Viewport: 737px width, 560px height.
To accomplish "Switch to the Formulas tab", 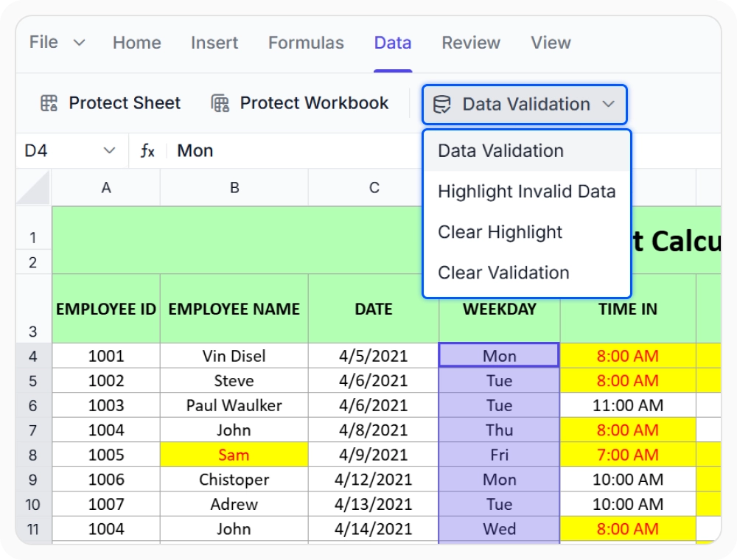I will pos(306,43).
